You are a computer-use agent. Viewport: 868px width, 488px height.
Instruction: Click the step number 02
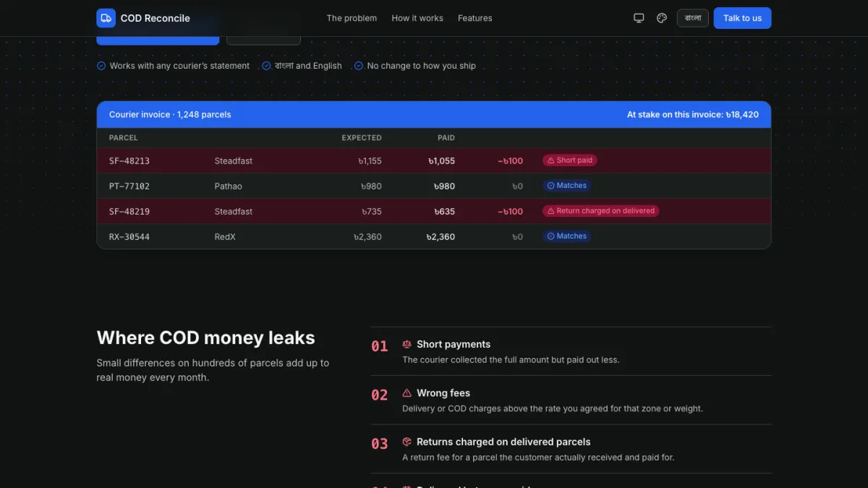click(x=380, y=395)
